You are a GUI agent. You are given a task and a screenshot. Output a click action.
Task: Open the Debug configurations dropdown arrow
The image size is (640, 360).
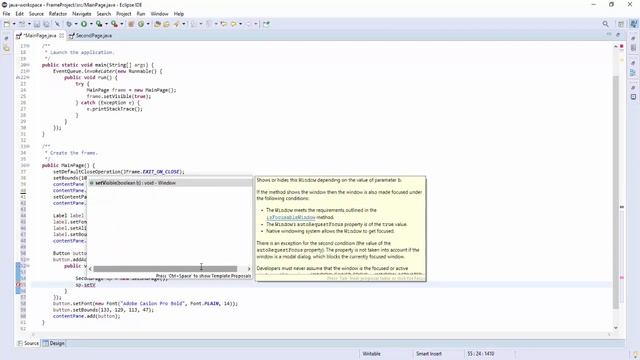click(76, 24)
